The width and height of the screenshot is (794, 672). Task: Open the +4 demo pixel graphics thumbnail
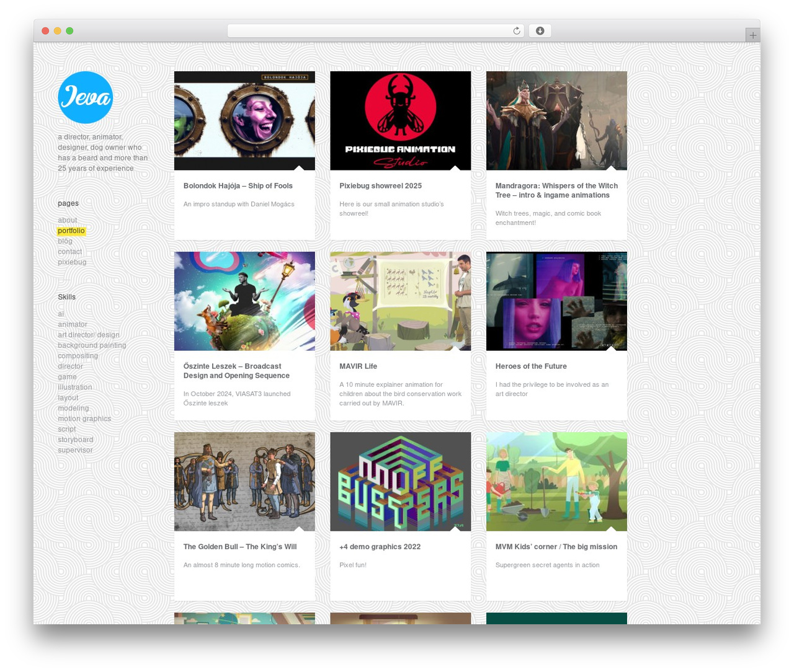point(400,481)
